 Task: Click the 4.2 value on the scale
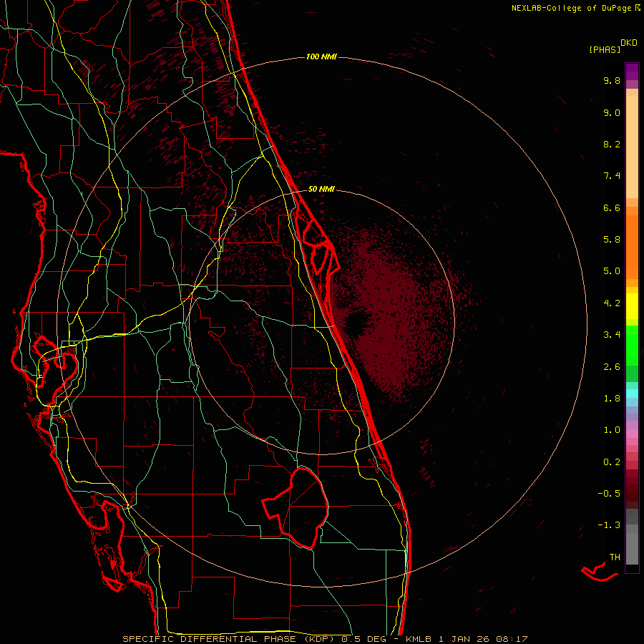[612, 303]
